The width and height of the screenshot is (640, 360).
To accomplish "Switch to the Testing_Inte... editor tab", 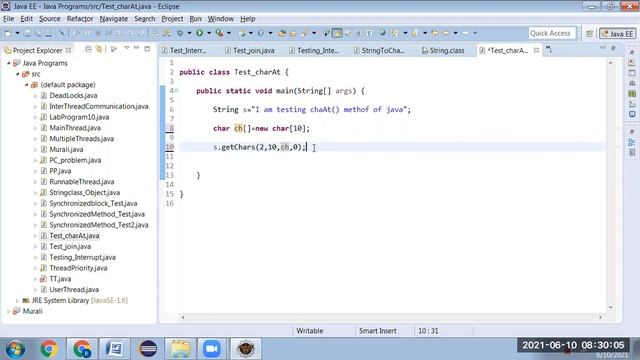I will 313,51.
